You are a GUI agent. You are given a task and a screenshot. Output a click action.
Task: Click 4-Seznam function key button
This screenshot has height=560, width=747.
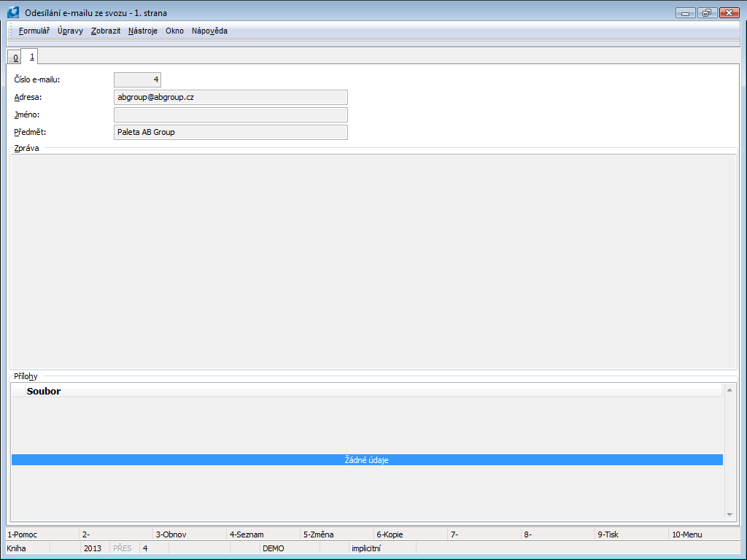tap(263, 534)
